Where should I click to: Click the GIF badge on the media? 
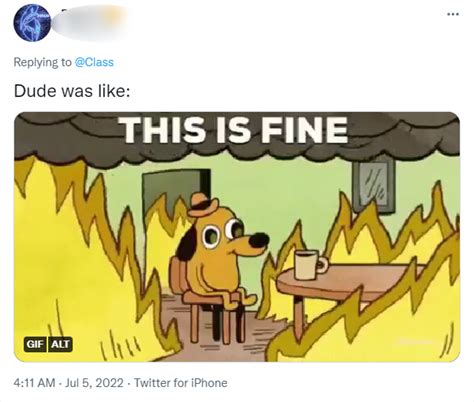(x=35, y=344)
